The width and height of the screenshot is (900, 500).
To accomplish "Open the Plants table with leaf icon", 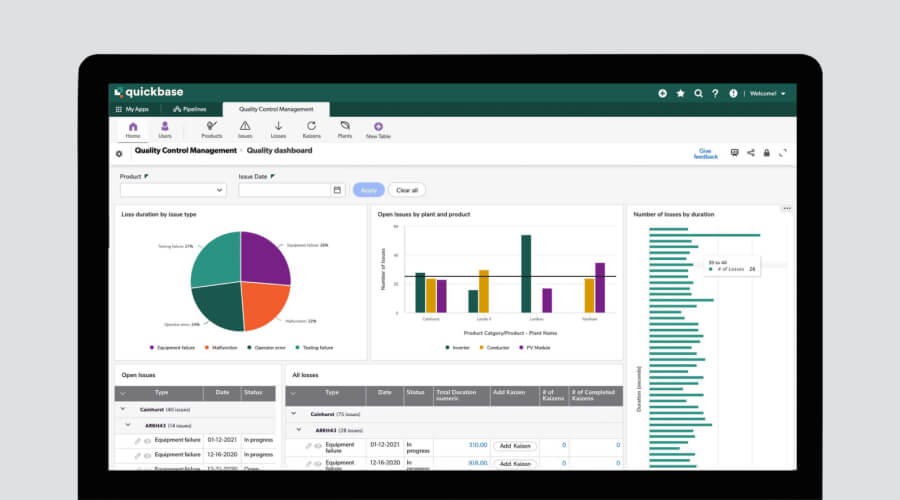I will [x=344, y=130].
